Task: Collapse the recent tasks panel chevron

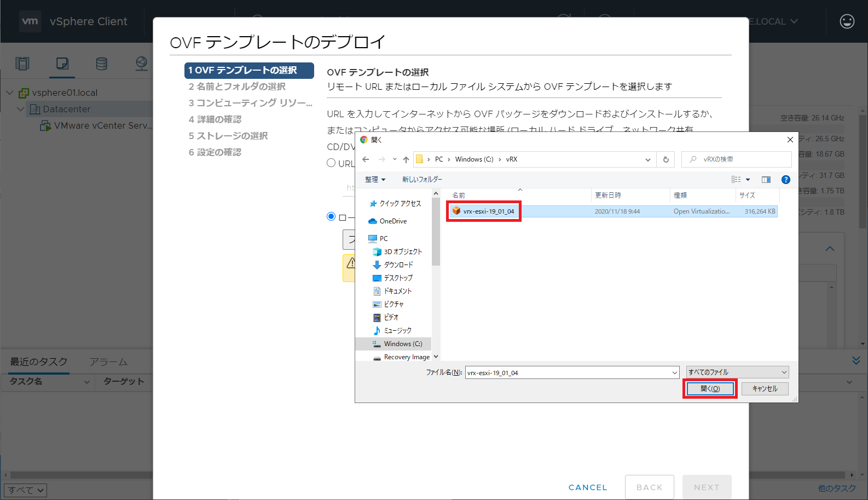Action: click(x=856, y=360)
